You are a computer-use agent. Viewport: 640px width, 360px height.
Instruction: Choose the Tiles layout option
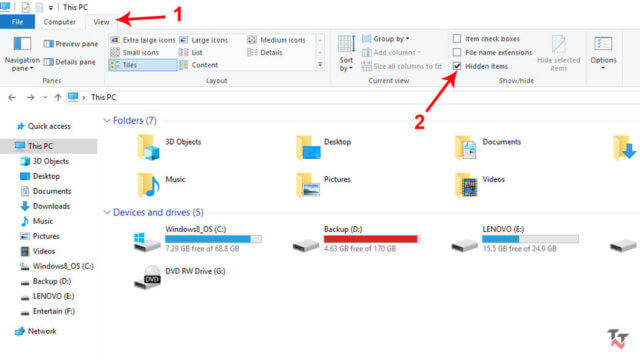tap(143, 65)
